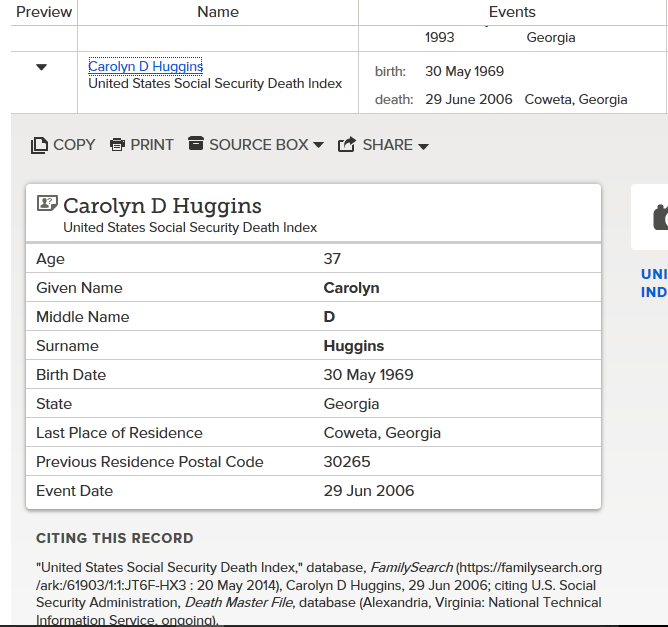This screenshot has width=668, height=627.
Task: Click the Carolyn D Huggins record card title
Action: point(162,206)
